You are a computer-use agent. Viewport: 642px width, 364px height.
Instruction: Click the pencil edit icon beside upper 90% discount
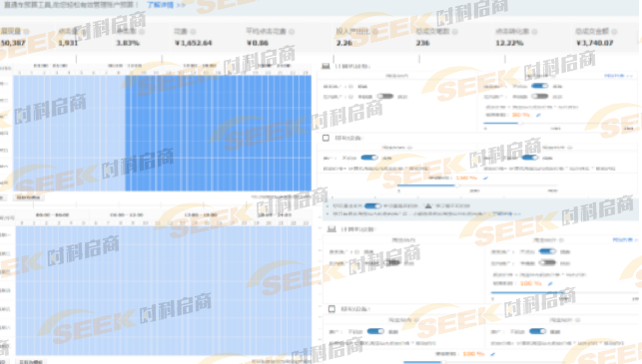coord(538,116)
